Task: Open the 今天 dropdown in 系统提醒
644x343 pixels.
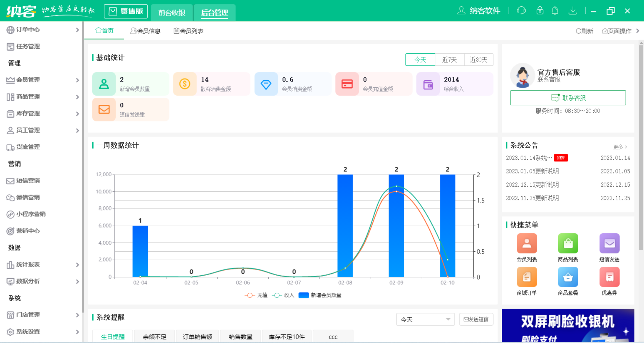Action: pyautogui.click(x=425, y=319)
